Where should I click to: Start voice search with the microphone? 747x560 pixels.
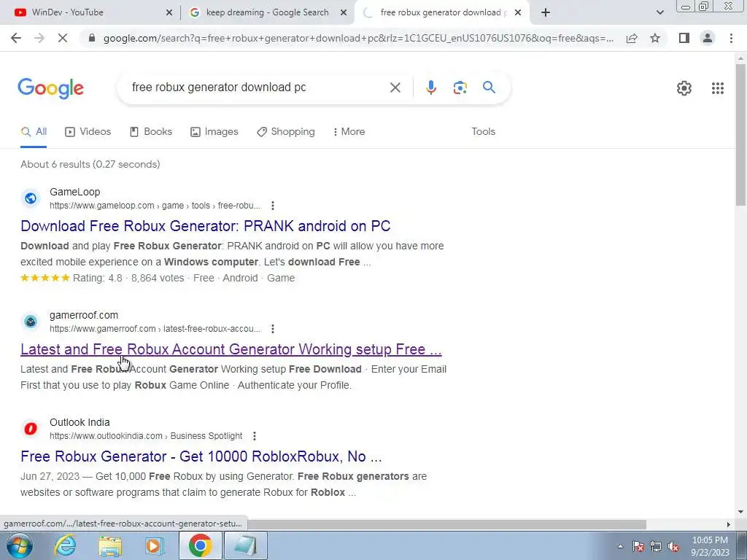pos(430,87)
